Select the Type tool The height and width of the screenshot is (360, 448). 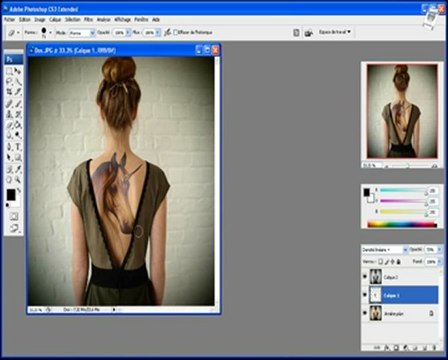18,147
